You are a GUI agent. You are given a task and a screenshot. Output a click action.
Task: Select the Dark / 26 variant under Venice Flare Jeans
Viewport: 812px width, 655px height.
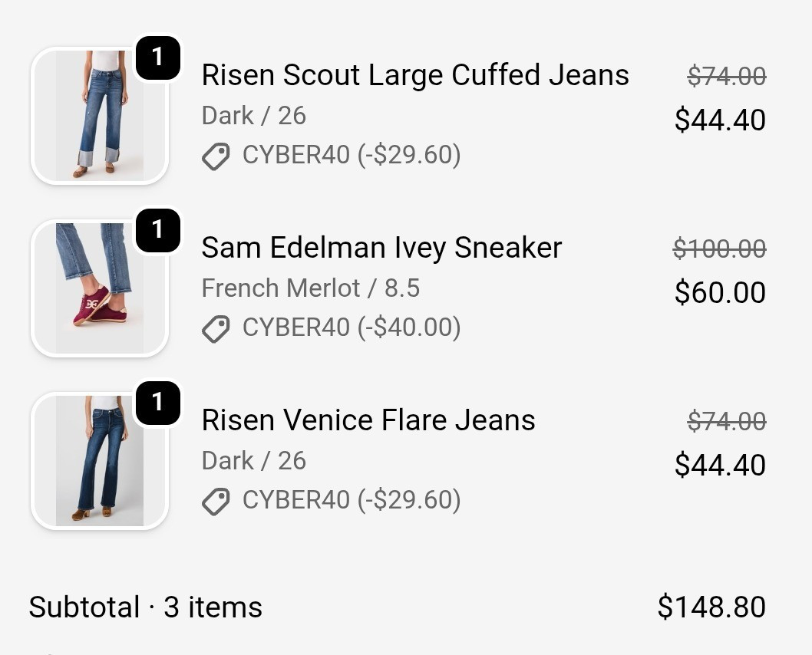tap(253, 460)
